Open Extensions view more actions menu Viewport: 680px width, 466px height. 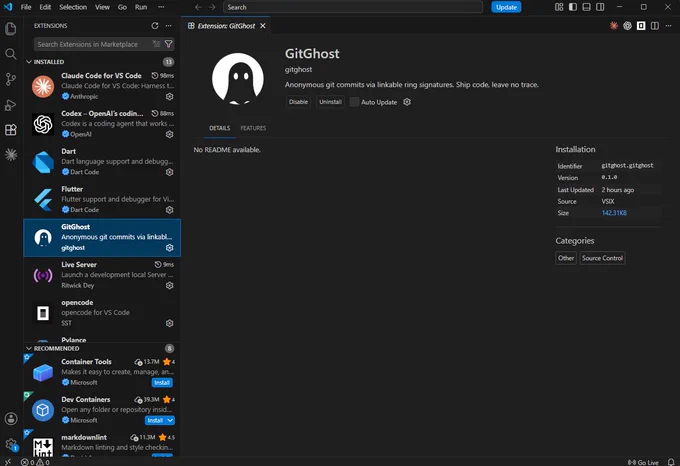coord(168,26)
